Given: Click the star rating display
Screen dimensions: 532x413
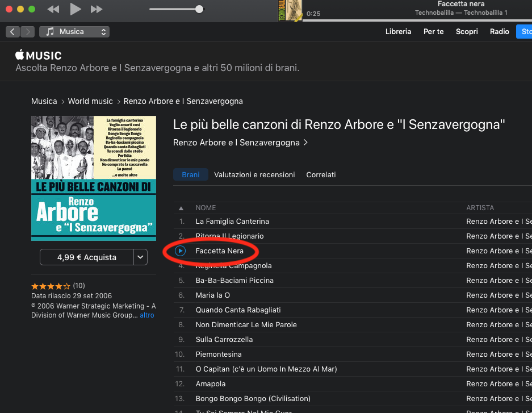Looking at the screenshot, I should 51,286.
